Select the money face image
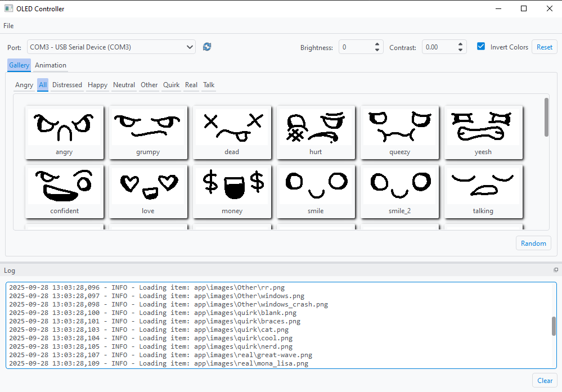The image size is (562, 392). [x=232, y=191]
